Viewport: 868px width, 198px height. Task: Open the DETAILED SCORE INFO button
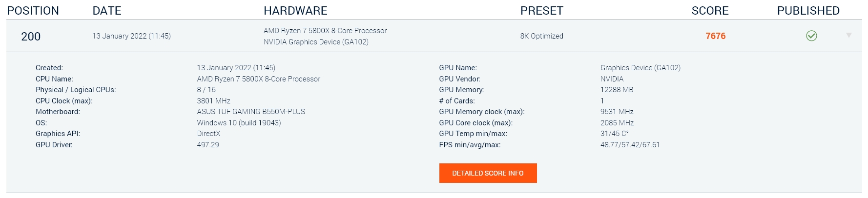488,173
